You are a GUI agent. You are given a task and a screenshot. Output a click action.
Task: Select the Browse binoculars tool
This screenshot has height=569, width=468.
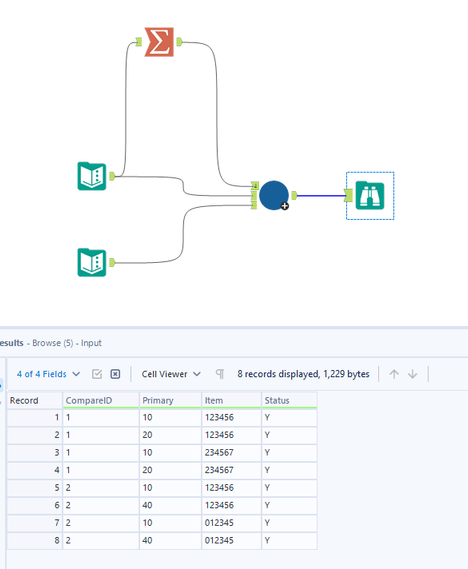[370, 195]
